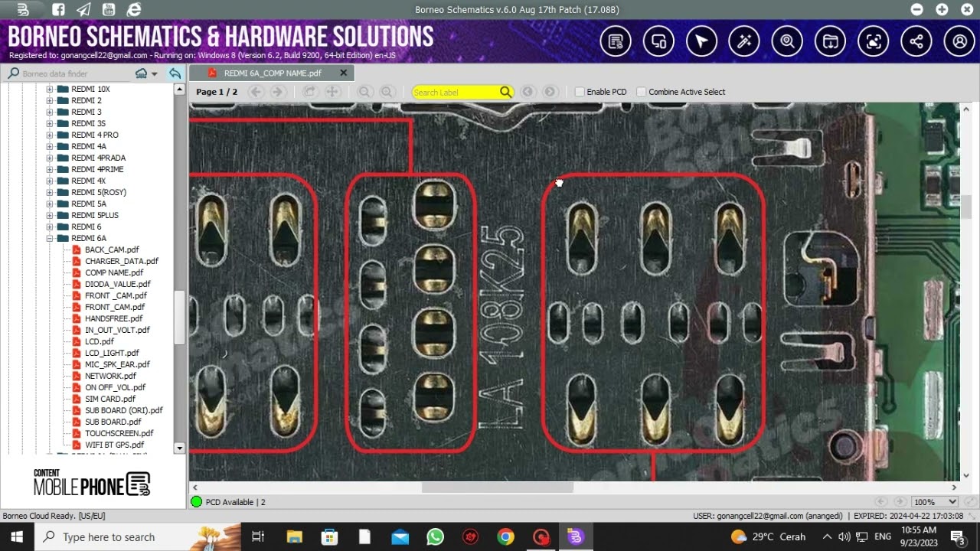Close the REDMI 6A_COMP NAME.pdf tab

[x=343, y=73]
